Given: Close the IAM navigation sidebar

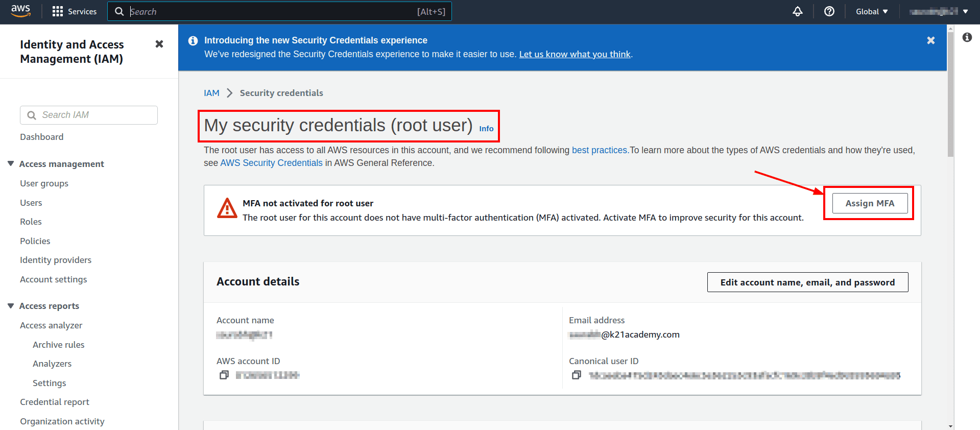Looking at the screenshot, I should pyautogui.click(x=159, y=44).
